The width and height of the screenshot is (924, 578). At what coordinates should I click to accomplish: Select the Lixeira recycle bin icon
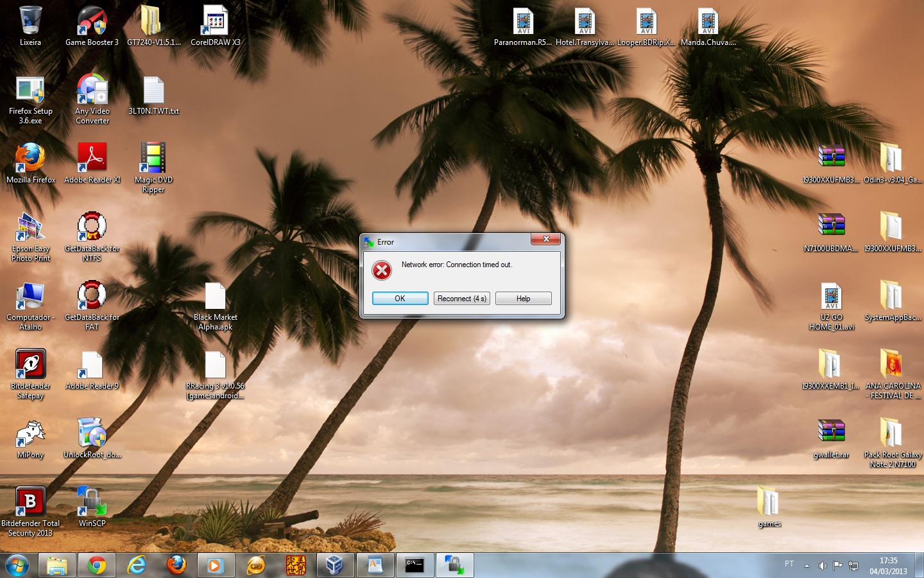pyautogui.click(x=30, y=26)
